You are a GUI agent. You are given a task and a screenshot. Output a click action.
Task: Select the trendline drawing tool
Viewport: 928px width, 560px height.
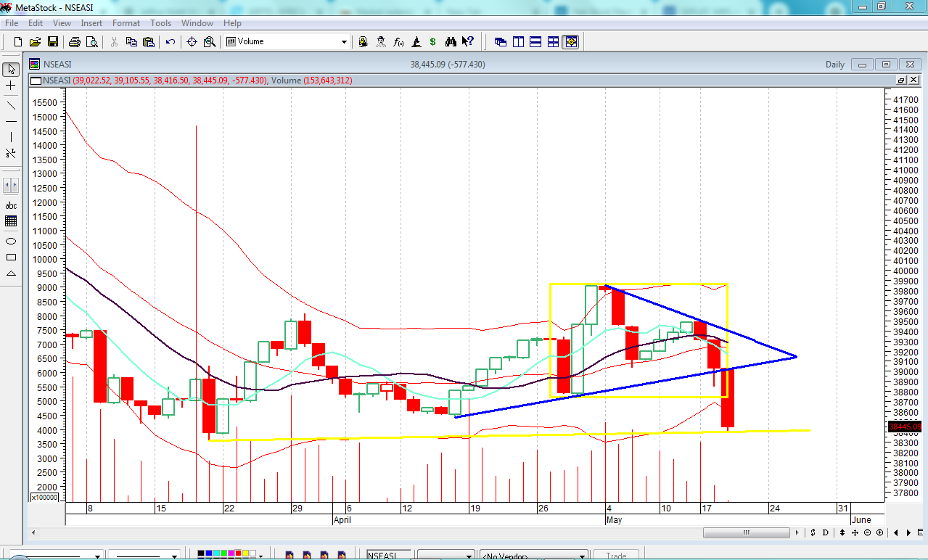(11, 105)
